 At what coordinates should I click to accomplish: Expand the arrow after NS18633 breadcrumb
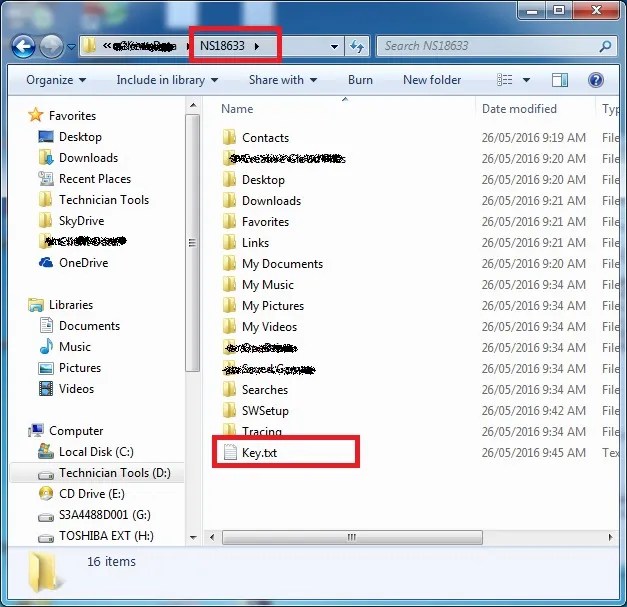(257, 46)
